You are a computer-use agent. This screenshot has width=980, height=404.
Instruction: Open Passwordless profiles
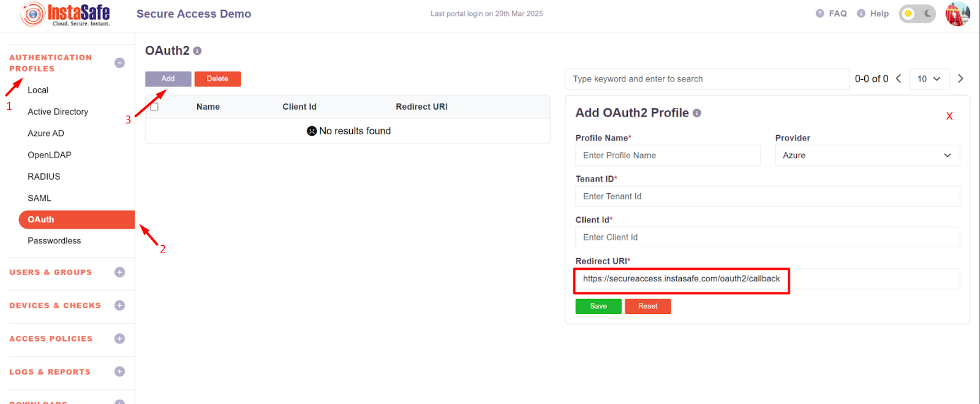pyautogui.click(x=55, y=241)
